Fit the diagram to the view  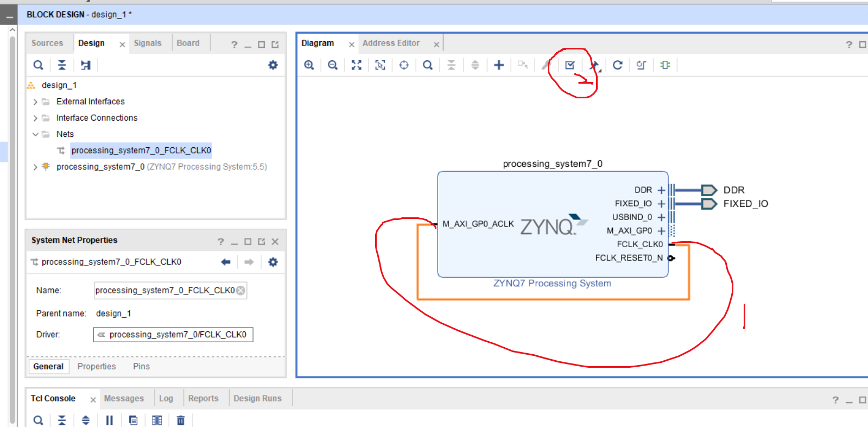356,65
